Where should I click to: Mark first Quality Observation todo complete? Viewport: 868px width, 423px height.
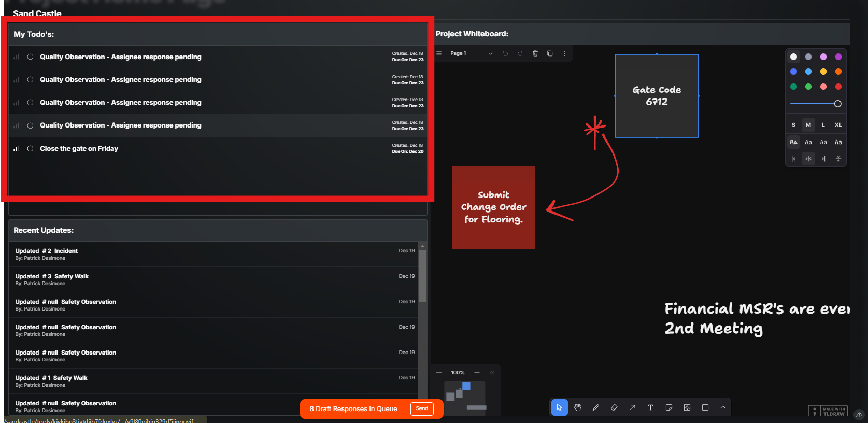click(30, 57)
